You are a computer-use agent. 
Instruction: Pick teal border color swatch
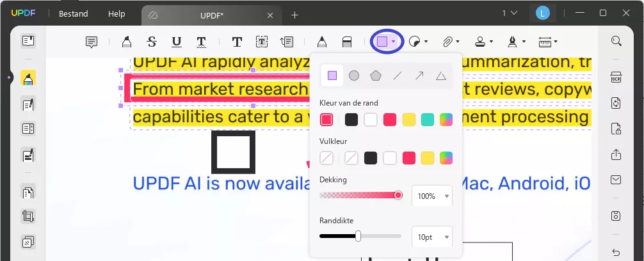428,120
